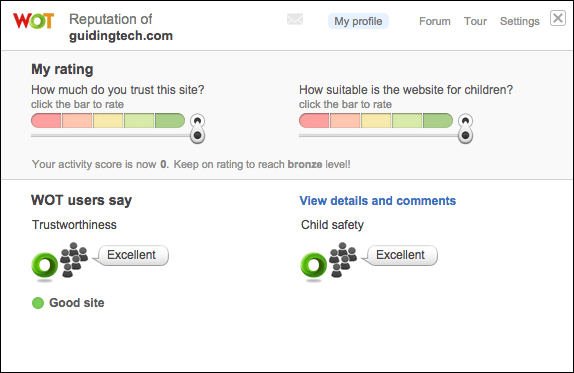Go to the Forum link
The width and height of the screenshot is (574, 373).
pos(435,21)
